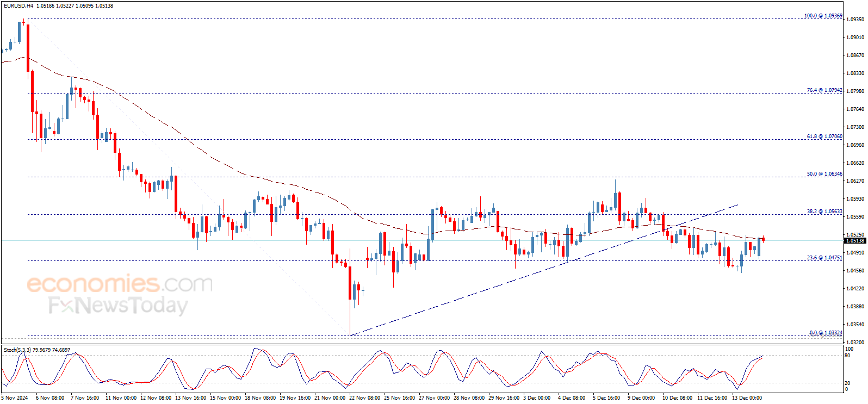Select the 23.6 @ 1.04751 Fibonacci label
868x404 pixels.
click(x=824, y=258)
